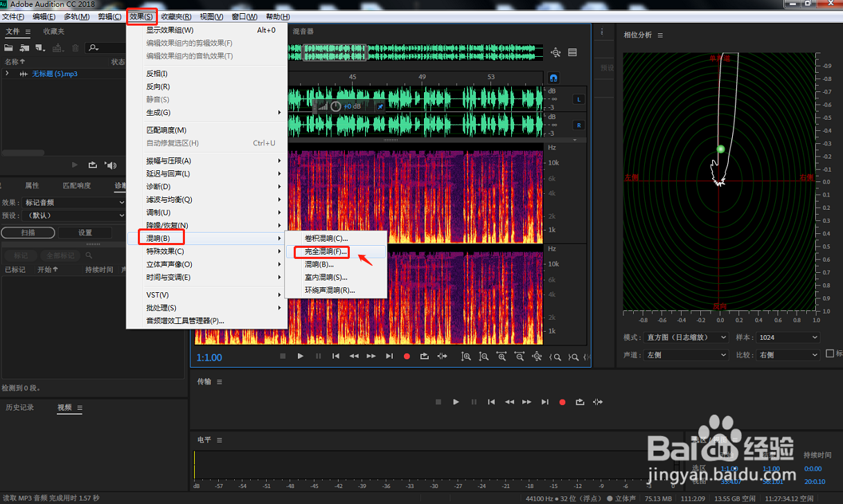Click the Files panel loop preview icon

92,165
